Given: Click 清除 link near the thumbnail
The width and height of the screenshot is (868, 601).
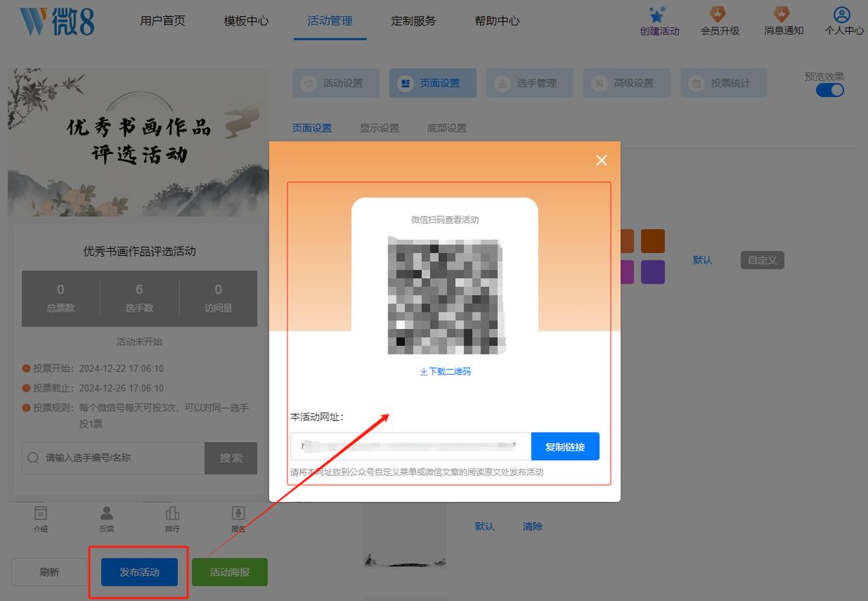Looking at the screenshot, I should pyautogui.click(x=533, y=527).
